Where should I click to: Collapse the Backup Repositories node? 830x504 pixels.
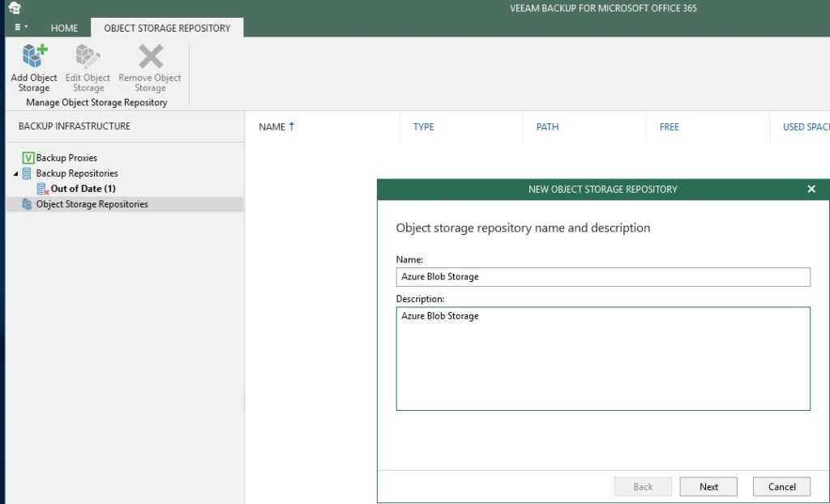[x=15, y=173]
